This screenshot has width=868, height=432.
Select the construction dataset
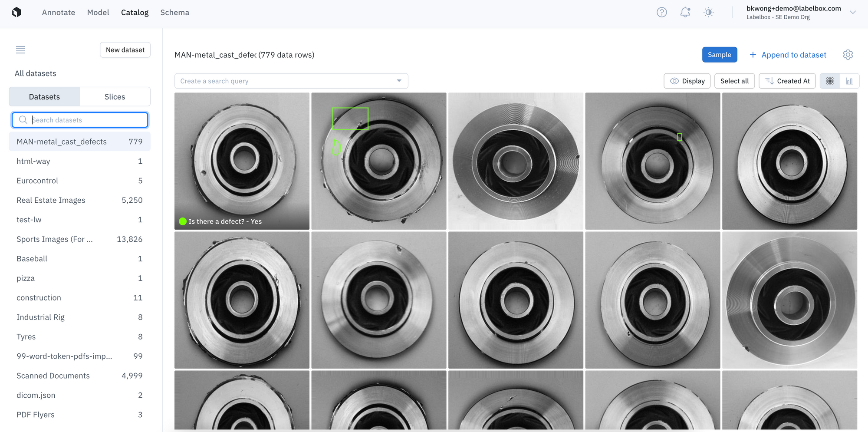click(80, 298)
